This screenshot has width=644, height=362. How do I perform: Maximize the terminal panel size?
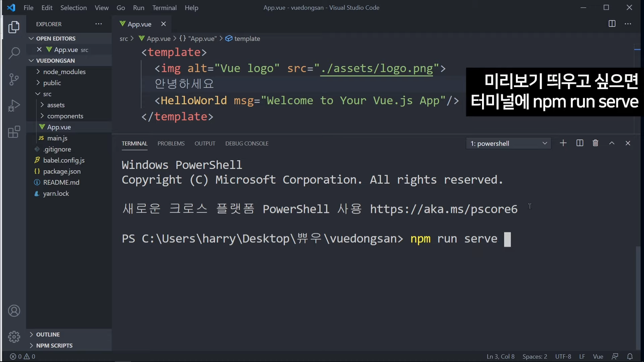(x=612, y=143)
